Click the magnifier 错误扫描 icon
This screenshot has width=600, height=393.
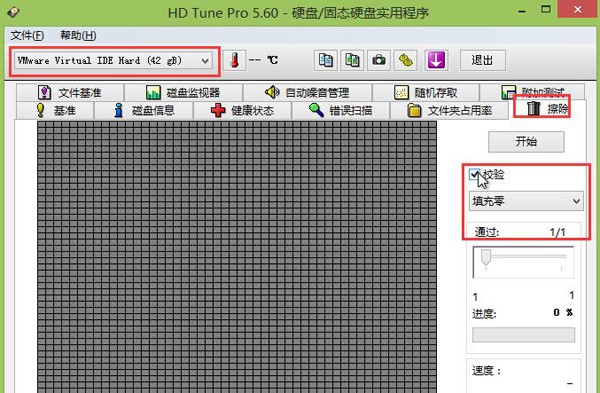316,111
